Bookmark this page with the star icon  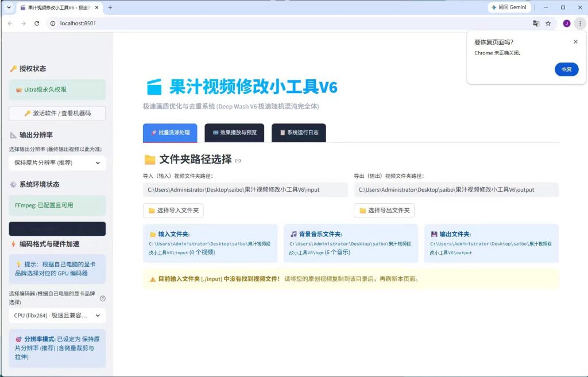tap(548, 23)
